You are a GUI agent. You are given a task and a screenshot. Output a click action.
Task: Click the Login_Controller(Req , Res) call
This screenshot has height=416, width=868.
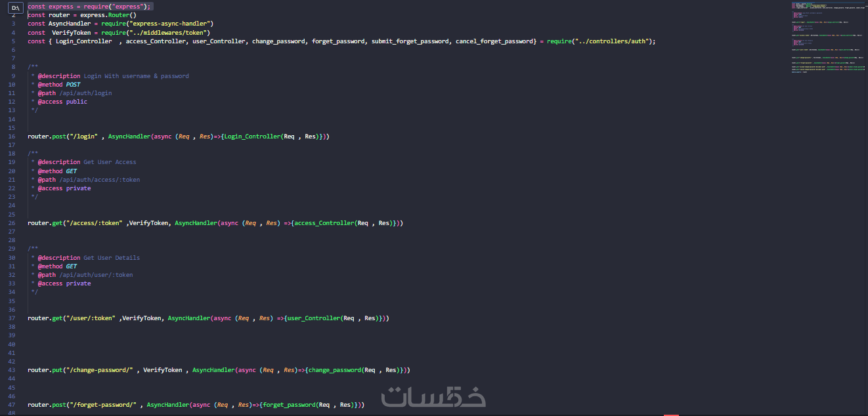click(x=271, y=136)
